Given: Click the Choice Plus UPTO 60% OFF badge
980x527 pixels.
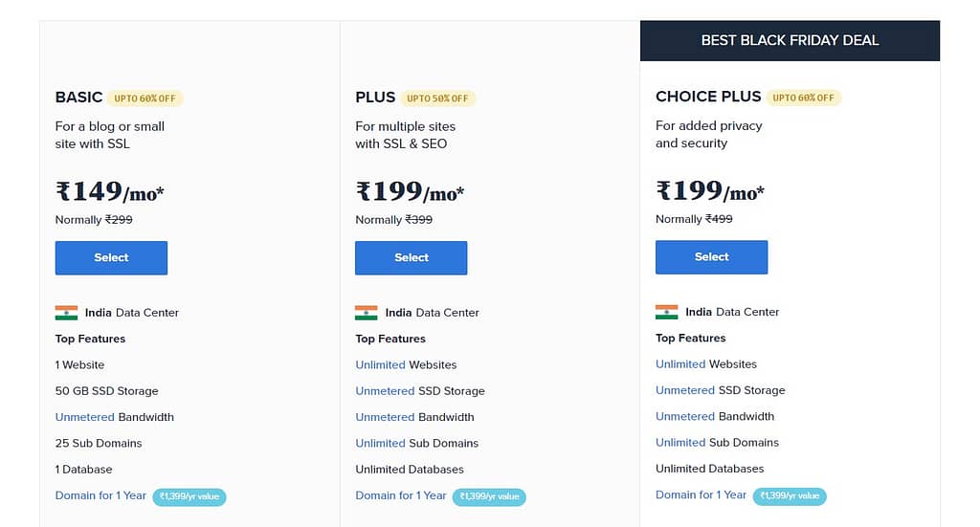Looking at the screenshot, I should click(x=804, y=98).
